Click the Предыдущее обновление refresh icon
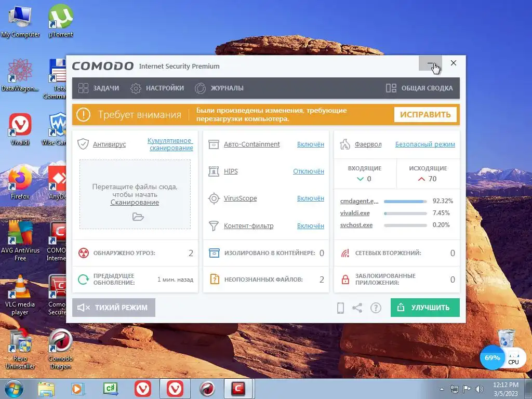The width and height of the screenshot is (532, 399). click(84, 280)
